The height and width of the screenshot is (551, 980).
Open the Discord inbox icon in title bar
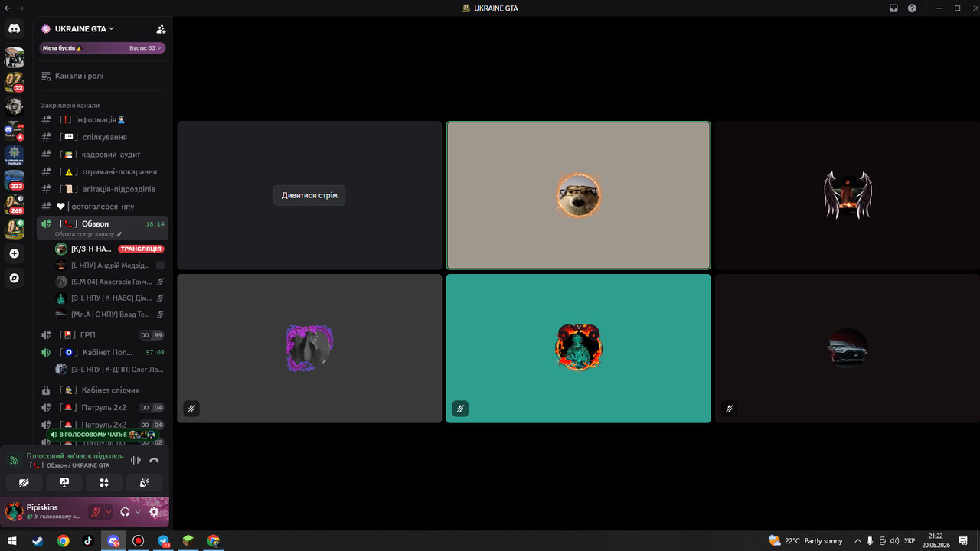tap(893, 8)
